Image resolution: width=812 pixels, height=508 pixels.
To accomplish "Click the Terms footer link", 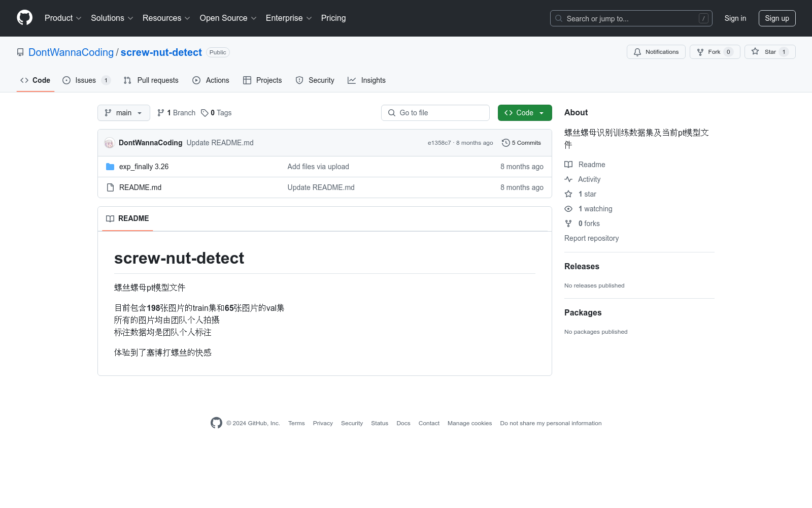I will click(296, 423).
